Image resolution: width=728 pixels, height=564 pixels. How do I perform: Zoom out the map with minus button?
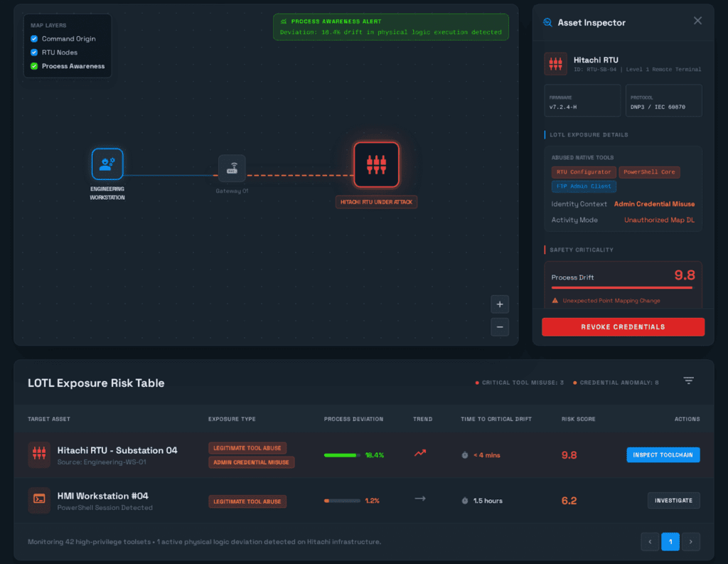pos(500,327)
